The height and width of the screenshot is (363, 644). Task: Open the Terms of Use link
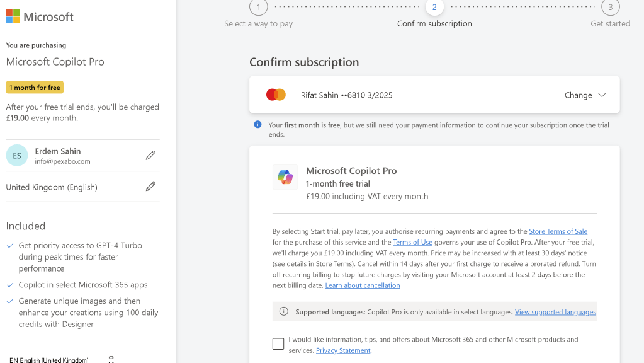pos(413,242)
